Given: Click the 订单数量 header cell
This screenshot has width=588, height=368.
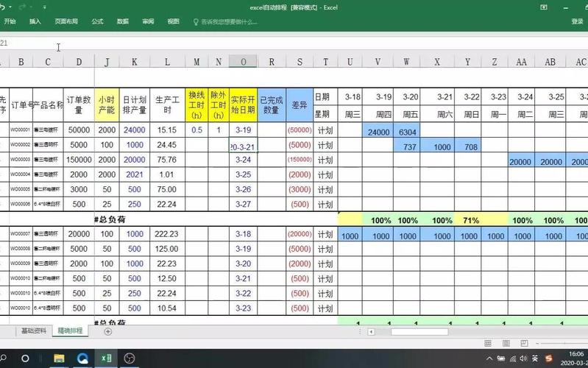Looking at the screenshot, I should [x=79, y=105].
